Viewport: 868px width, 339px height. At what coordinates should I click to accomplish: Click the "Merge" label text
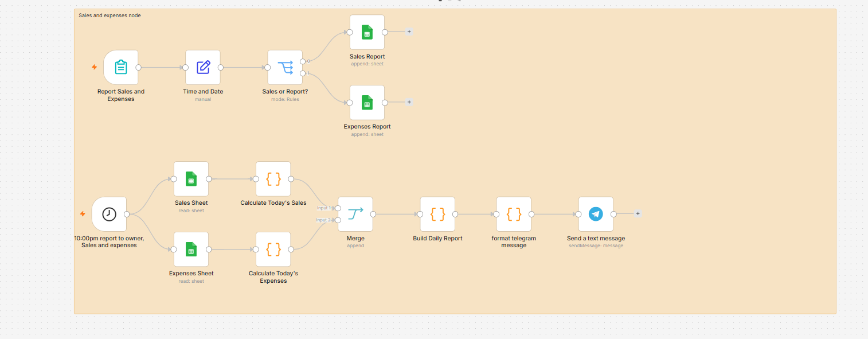tap(355, 239)
